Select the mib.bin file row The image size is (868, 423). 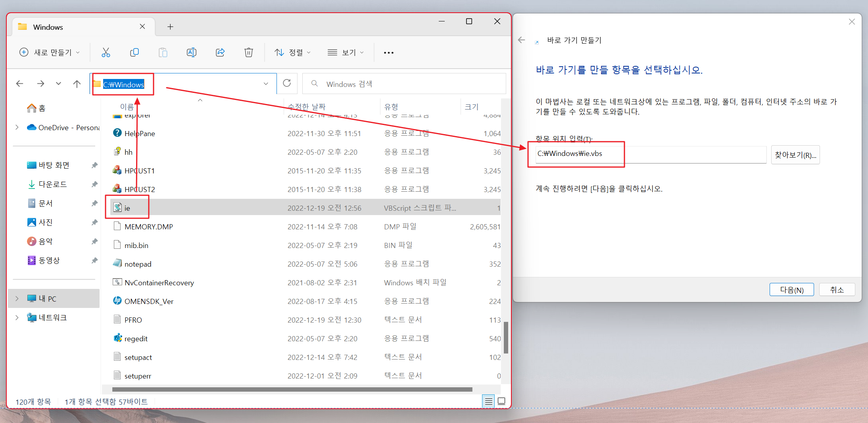click(x=305, y=245)
